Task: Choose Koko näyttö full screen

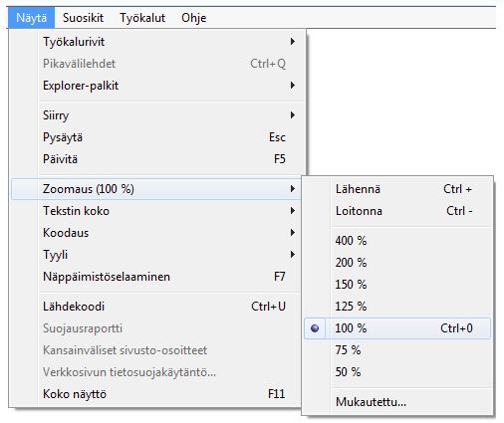Action: 156,394
